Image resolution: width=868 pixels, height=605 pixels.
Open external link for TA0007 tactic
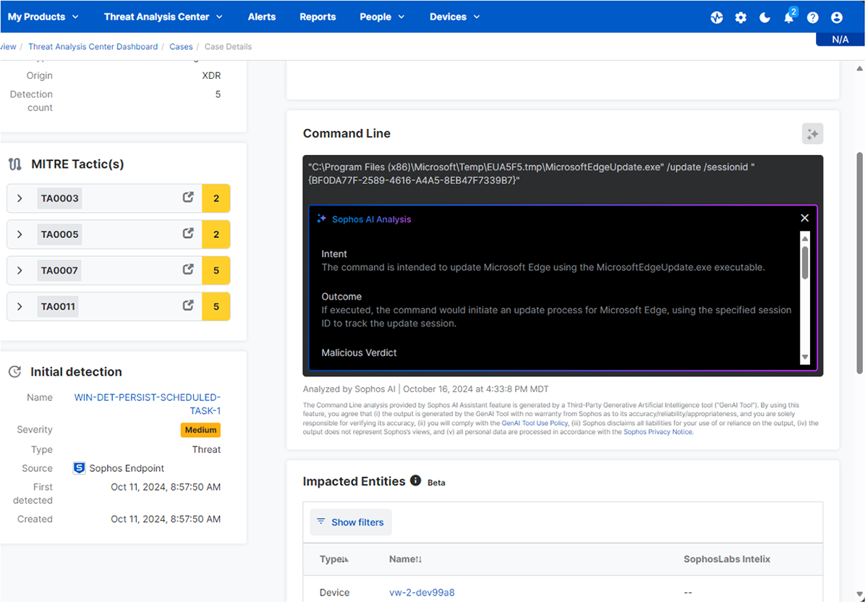(188, 270)
